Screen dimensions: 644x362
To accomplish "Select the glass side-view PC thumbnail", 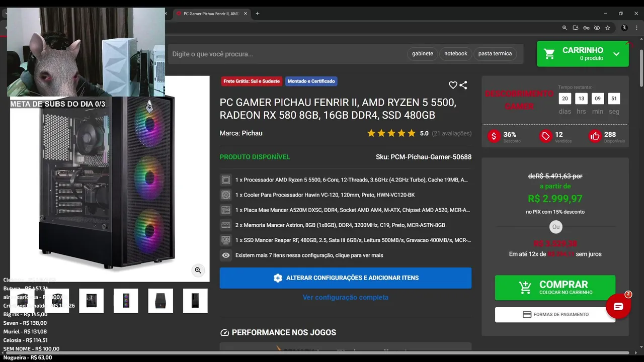I will tap(91, 301).
